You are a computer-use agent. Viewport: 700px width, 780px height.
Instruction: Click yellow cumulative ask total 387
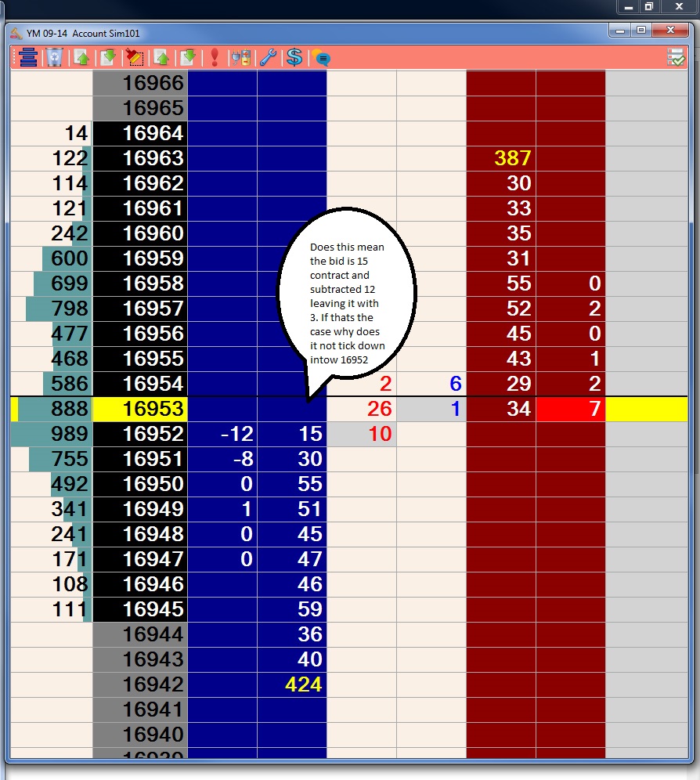501,158
